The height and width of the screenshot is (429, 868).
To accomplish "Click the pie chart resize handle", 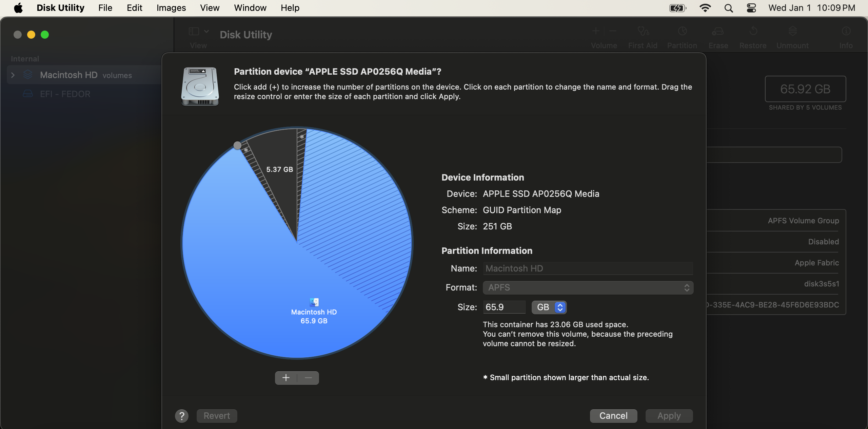I will coord(237,145).
